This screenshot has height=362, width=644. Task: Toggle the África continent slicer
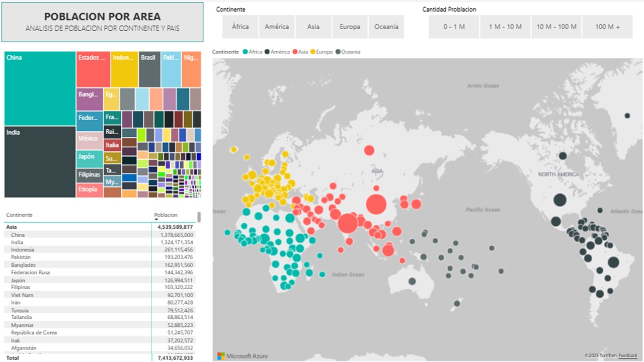coord(240,27)
